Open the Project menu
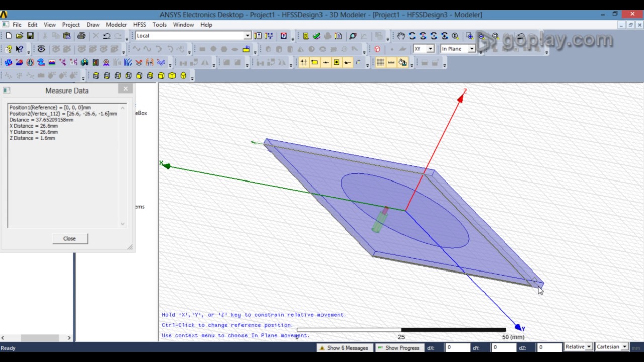 coord(71,24)
